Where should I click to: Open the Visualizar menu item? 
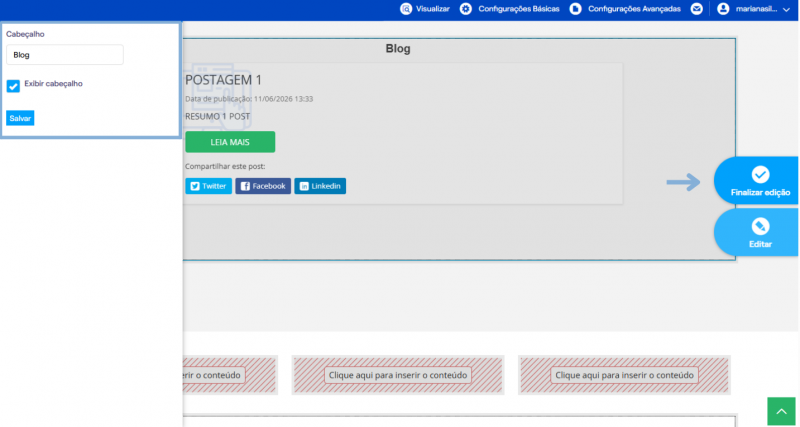tap(433, 9)
